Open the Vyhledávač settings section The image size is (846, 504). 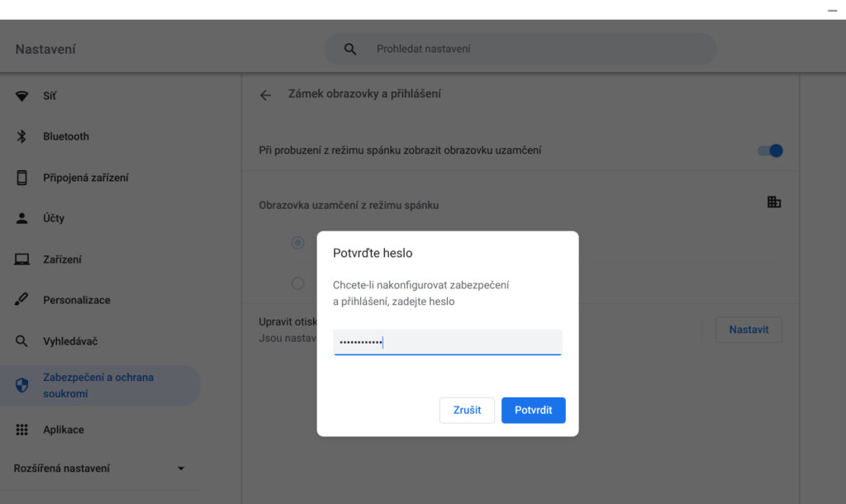69,341
